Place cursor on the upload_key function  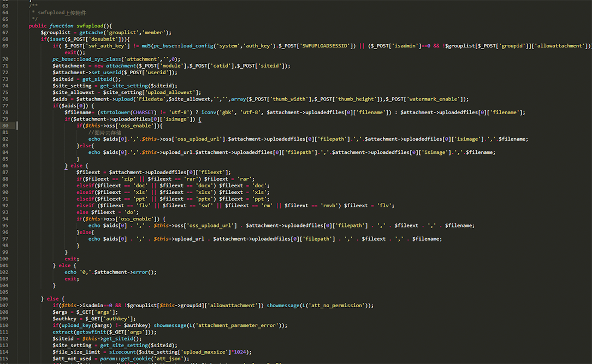[74, 325]
